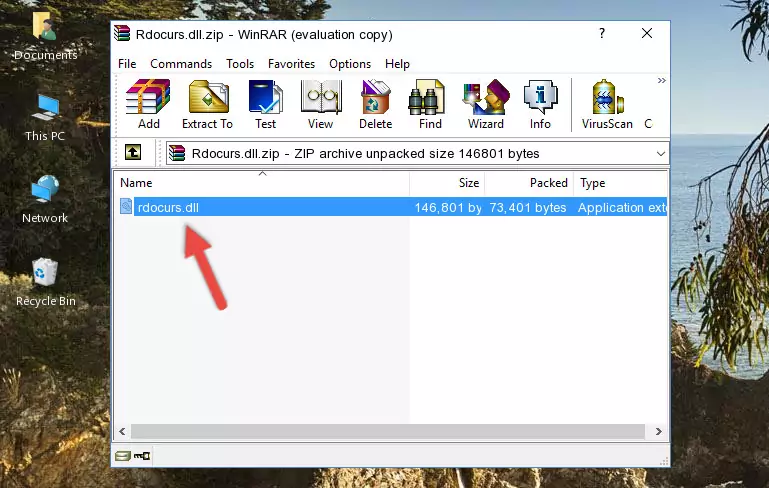This screenshot has height=488, width=769.
Task: Open the Commands menu
Action: (x=181, y=64)
